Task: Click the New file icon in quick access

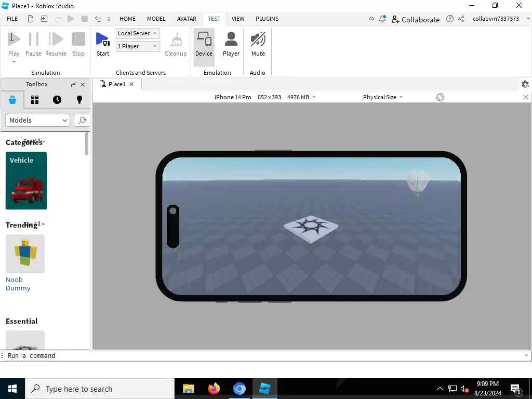Action: [x=31, y=19]
